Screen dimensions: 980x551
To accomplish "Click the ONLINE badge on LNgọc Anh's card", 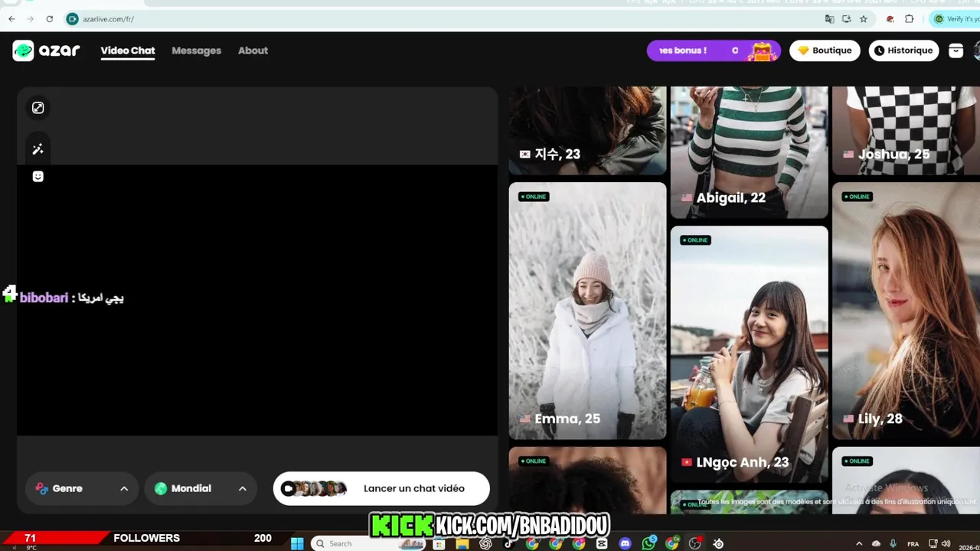I will pyautogui.click(x=695, y=240).
